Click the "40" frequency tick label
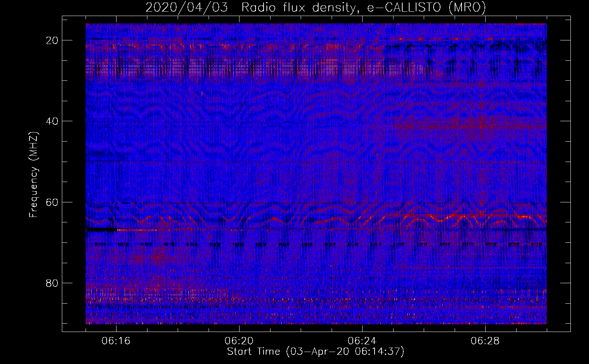The width and height of the screenshot is (589, 364). [52, 121]
